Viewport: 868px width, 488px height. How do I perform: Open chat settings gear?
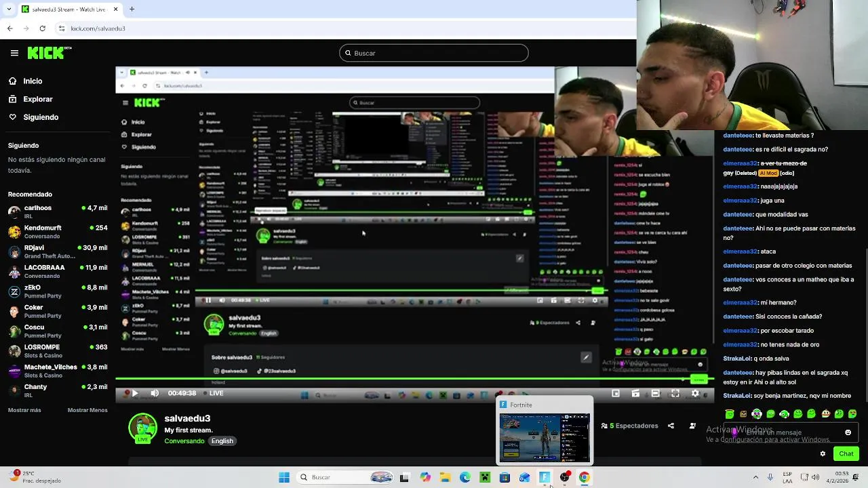pos(823,453)
